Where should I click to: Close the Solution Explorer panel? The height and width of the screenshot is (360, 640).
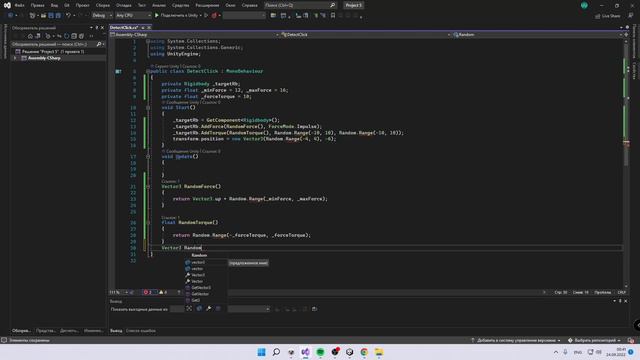(102, 28)
